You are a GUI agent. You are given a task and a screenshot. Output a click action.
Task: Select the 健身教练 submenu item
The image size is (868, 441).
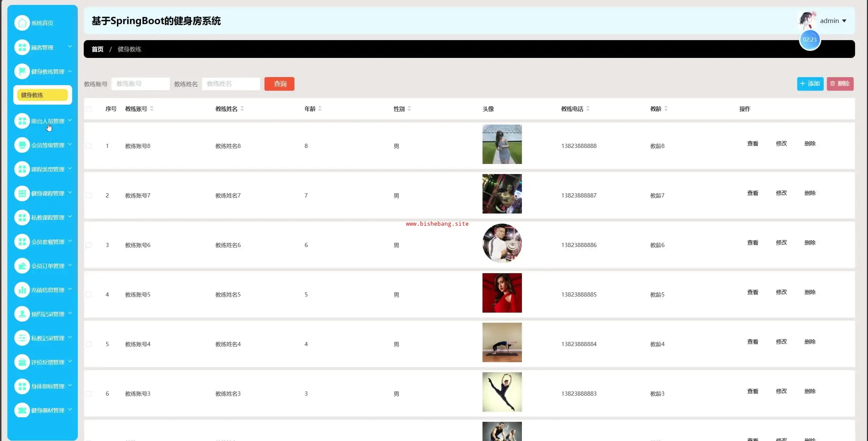tap(42, 95)
